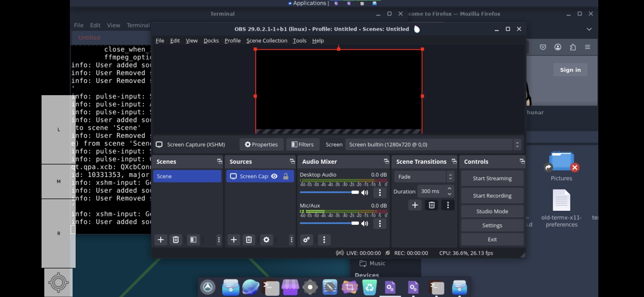Open Desktop Audio options dots
The height and width of the screenshot is (297, 644).
[380, 193]
